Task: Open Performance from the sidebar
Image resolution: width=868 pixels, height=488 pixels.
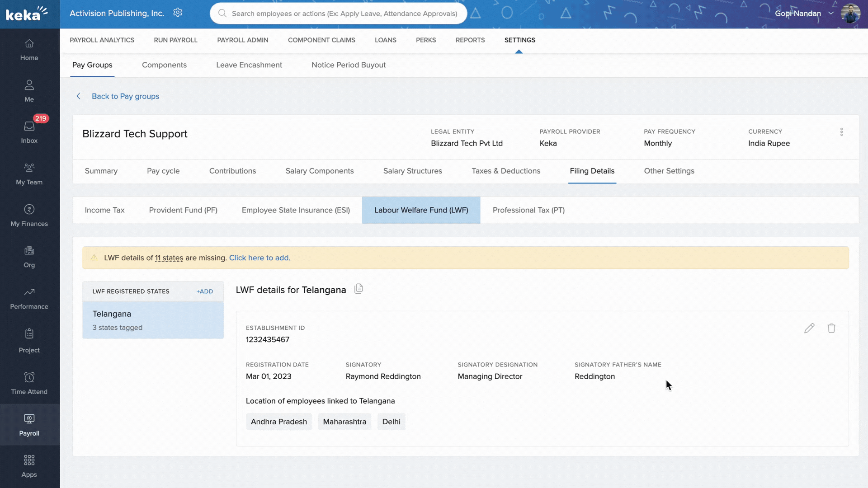Action: (x=29, y=298)
